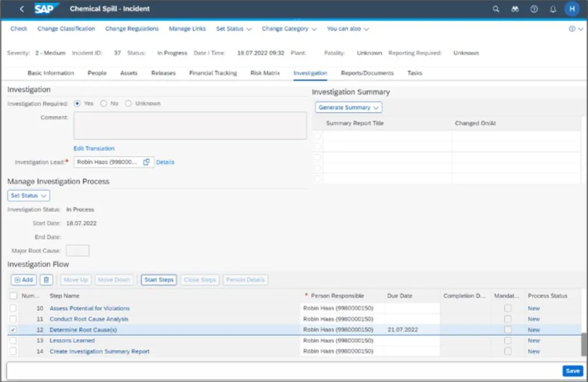Open notifications bell

[553, 9]
